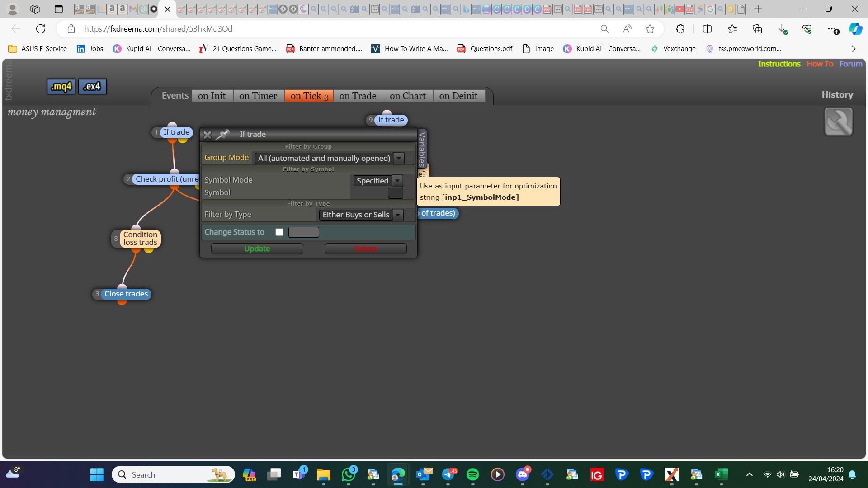Select the Condition loss trads block
868x488 pixels.
[140, 238]
